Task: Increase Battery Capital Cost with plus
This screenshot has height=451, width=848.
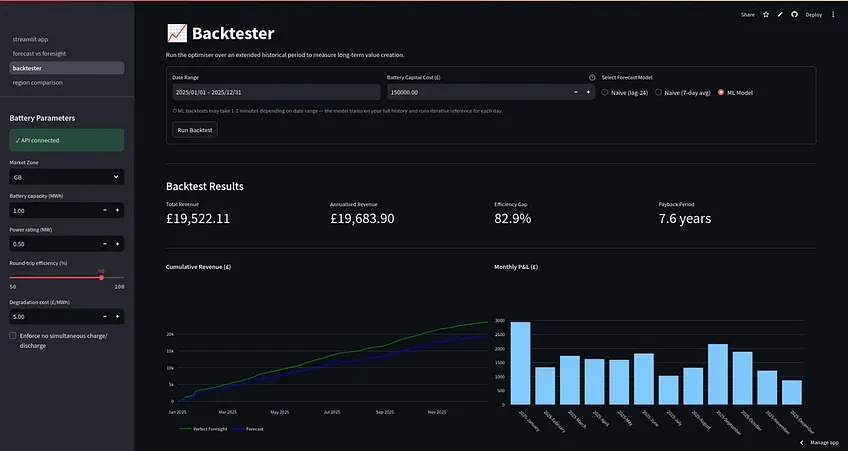Action: click(588, 92)
